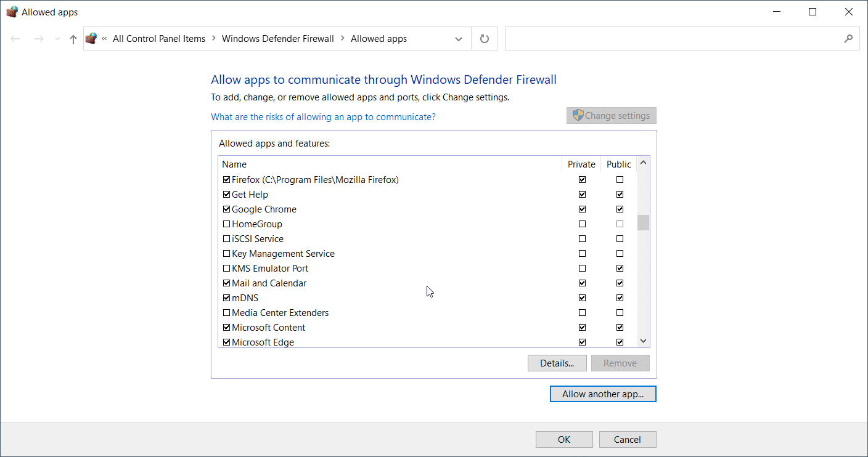Click the search magnifier icon
The width and height of the screenshot is (868, 457).
tap(848, 39)
